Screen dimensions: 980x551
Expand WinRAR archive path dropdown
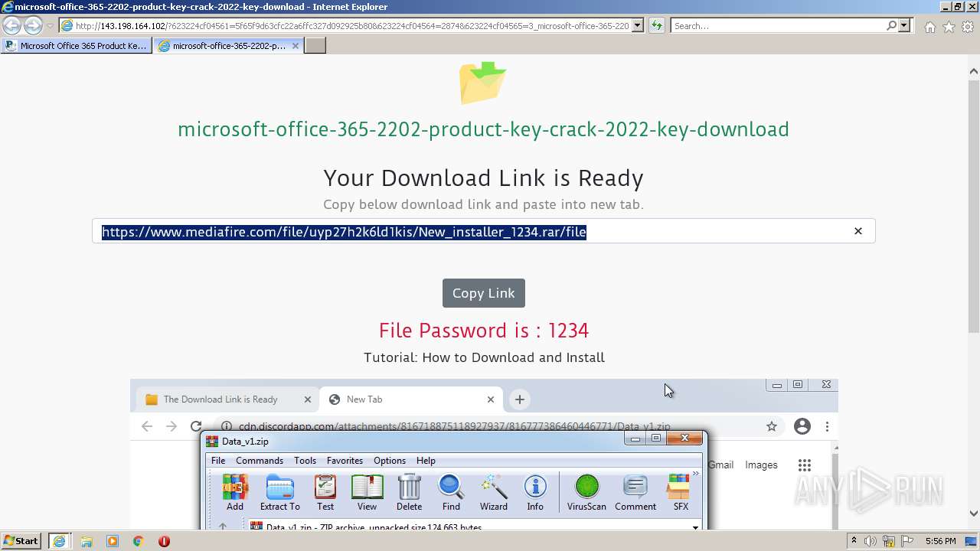tap(695, 527)
